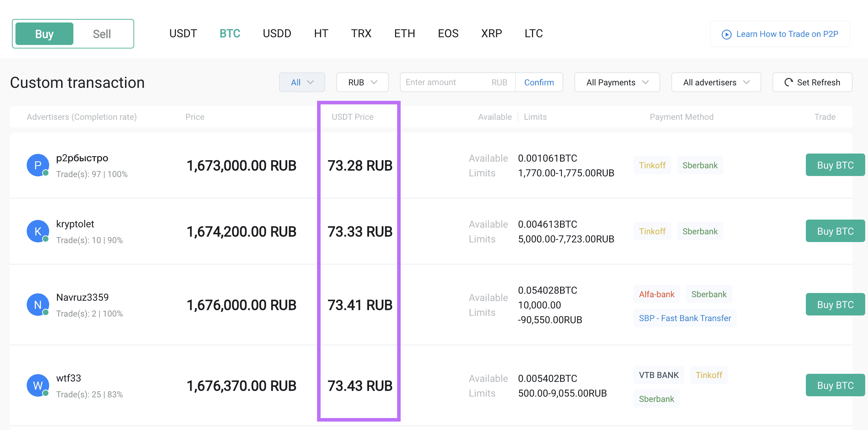Click price 1,676,000.00 RUB
The width and height of the screenshot is (868, 430).
(x=242, y=305)
